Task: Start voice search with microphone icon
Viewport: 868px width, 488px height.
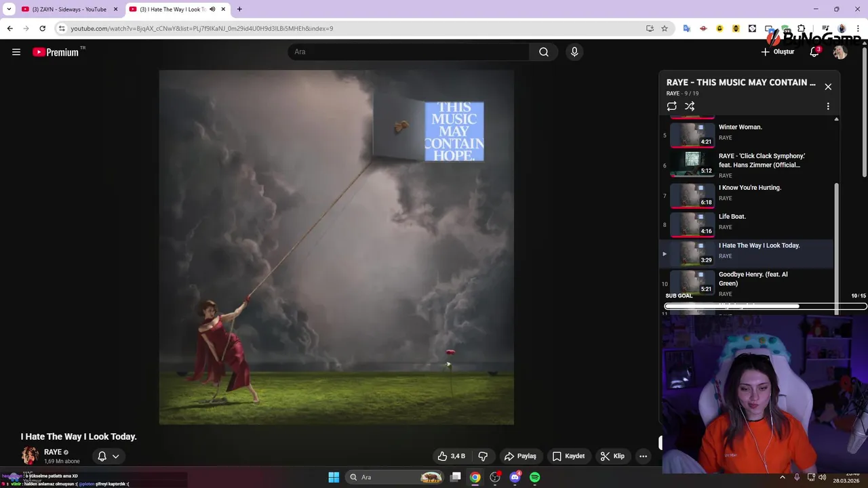Action: 574,52
